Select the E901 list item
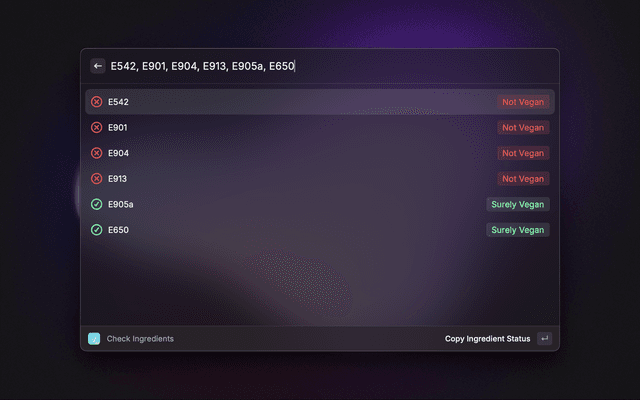 click(320, 127)
